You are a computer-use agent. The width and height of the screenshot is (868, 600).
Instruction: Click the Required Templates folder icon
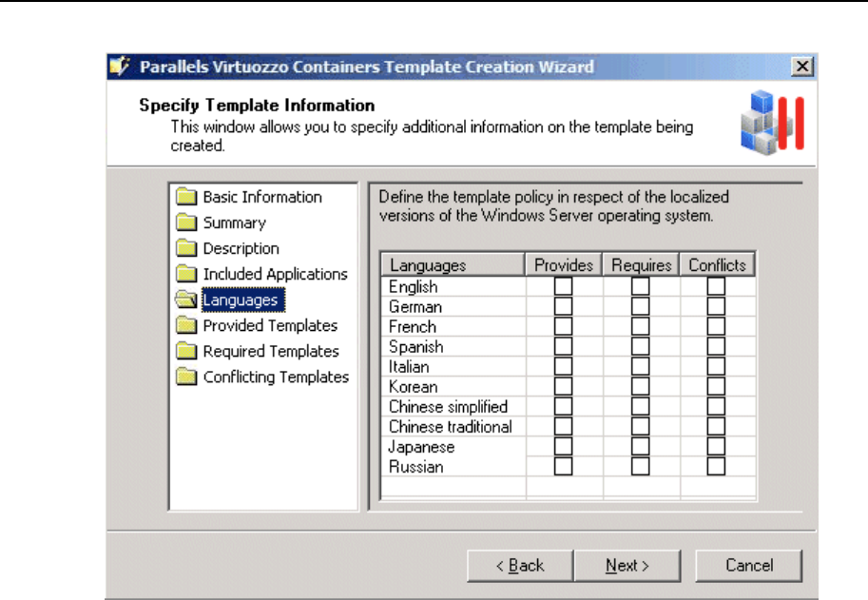tap(186, 351)
